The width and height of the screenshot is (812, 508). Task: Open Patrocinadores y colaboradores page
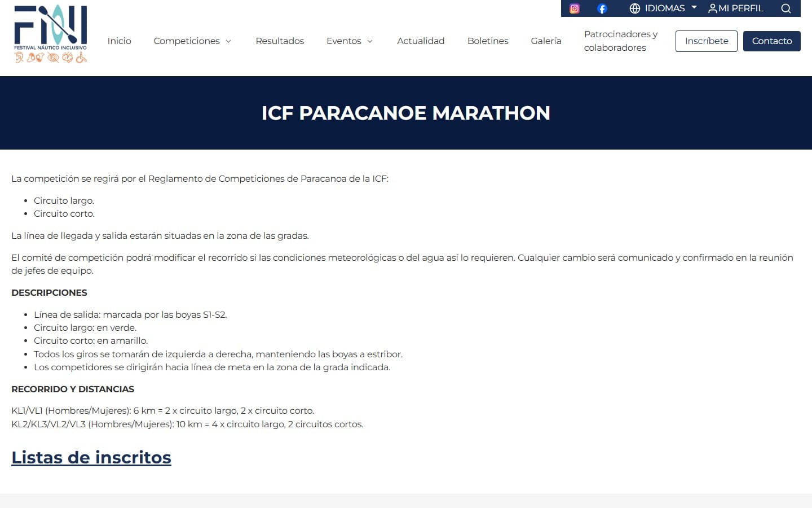tap(621, 41)
